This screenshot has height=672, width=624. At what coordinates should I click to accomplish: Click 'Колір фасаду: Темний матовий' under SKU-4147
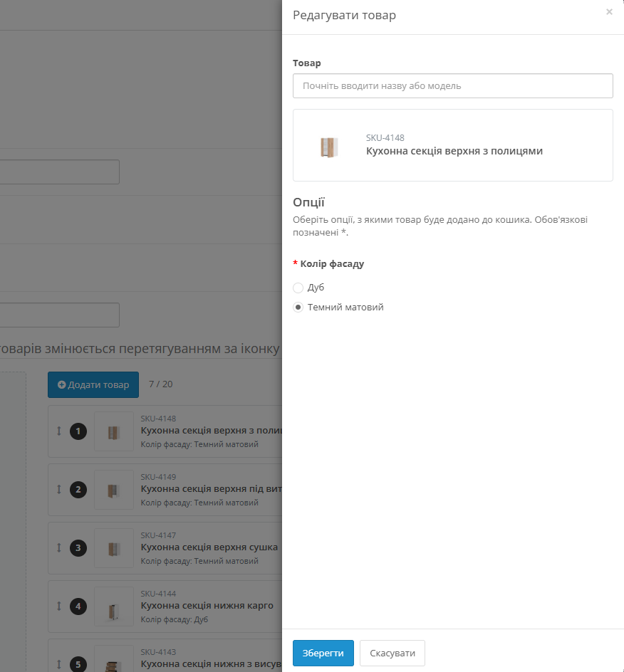[x=199, y=561]
